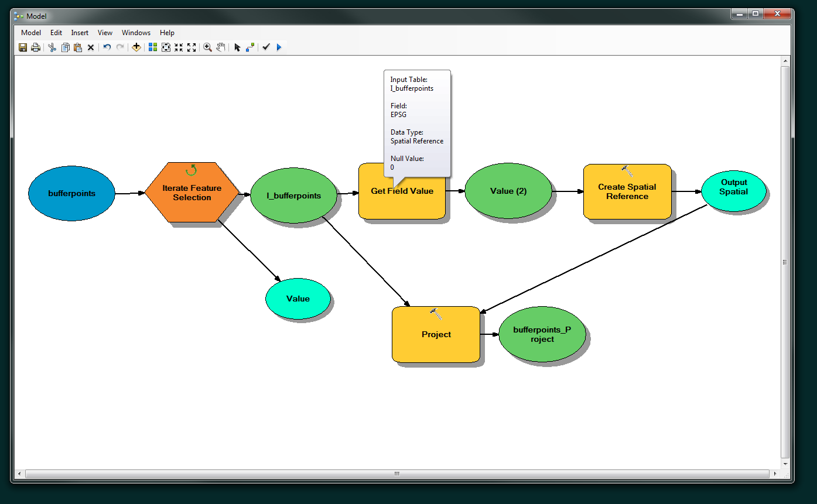The height and width of the screenshot is (504, 817).
Task: Select the I_bufferpoints green oval
Action: tap(294, 196)
